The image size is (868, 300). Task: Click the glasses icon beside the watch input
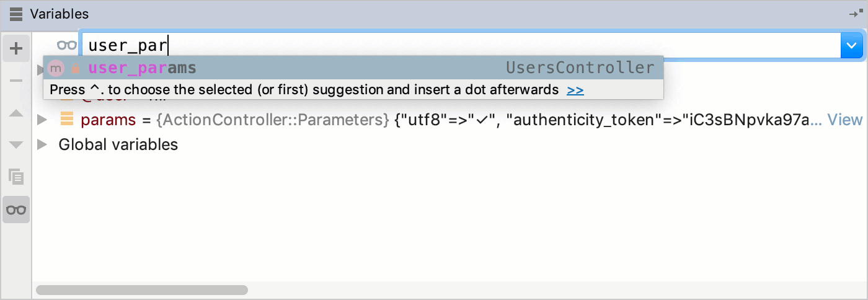tap(66, 45)
